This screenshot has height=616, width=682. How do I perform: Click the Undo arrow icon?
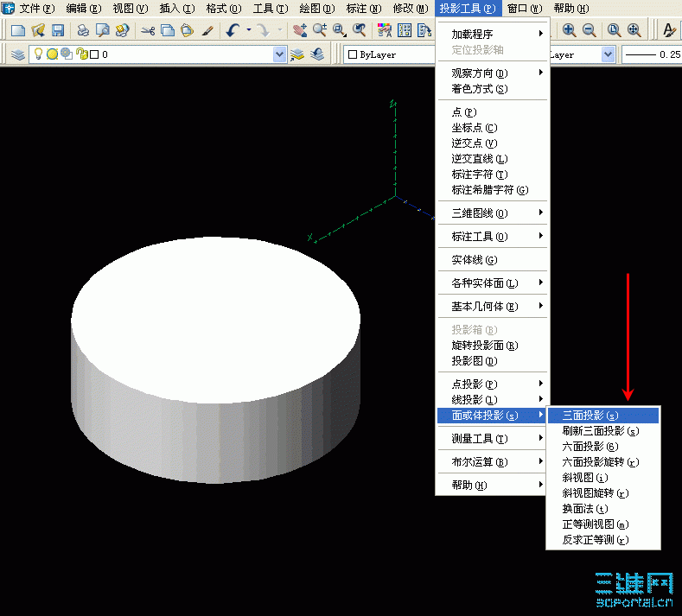[x=233, y=30]
